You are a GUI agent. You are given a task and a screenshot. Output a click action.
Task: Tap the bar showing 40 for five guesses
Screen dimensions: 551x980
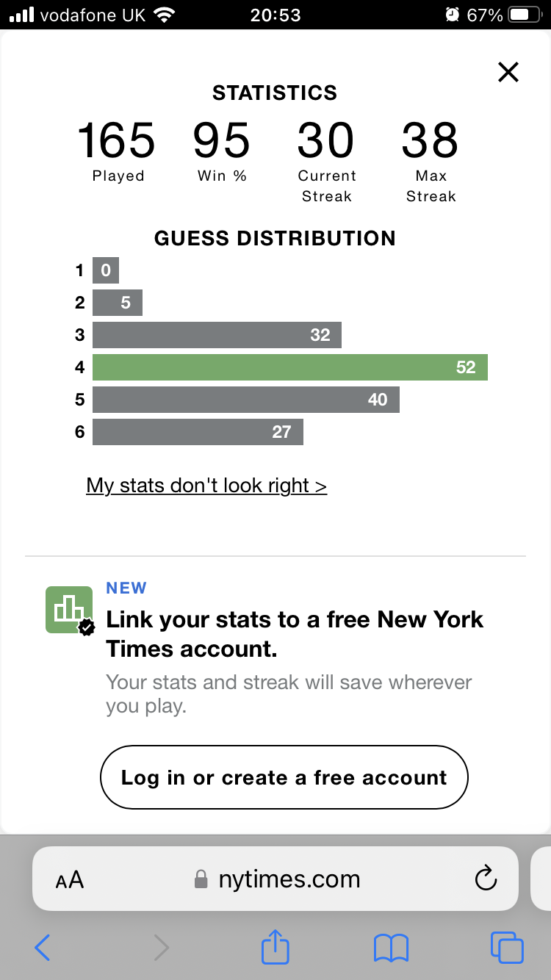click(246, 400)
